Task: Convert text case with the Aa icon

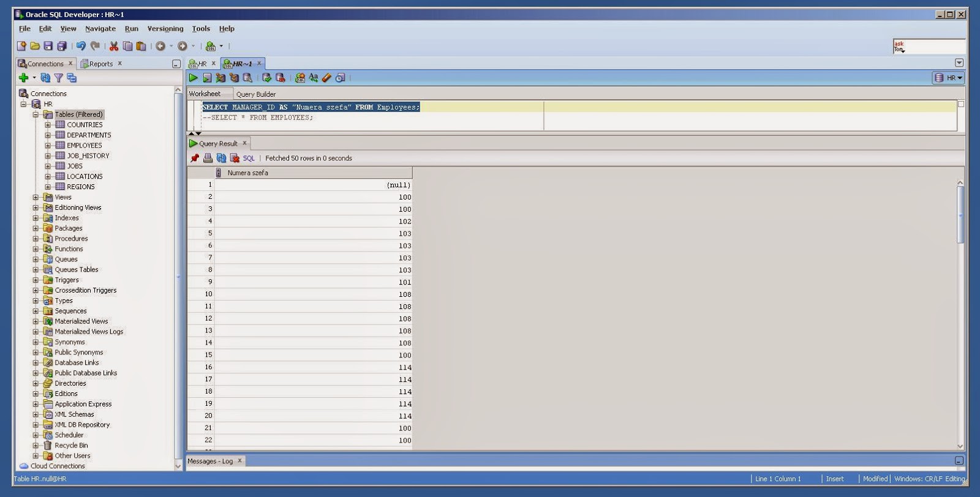Action: [314, 78]
